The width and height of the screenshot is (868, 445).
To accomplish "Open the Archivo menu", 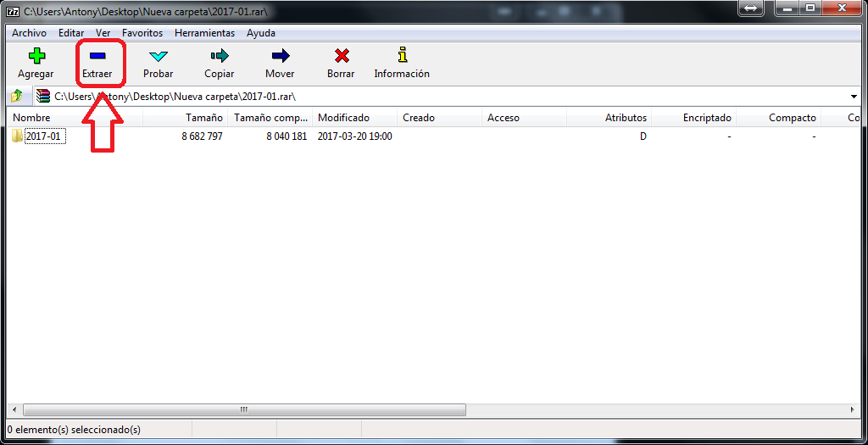I will [x=30, y=33].
